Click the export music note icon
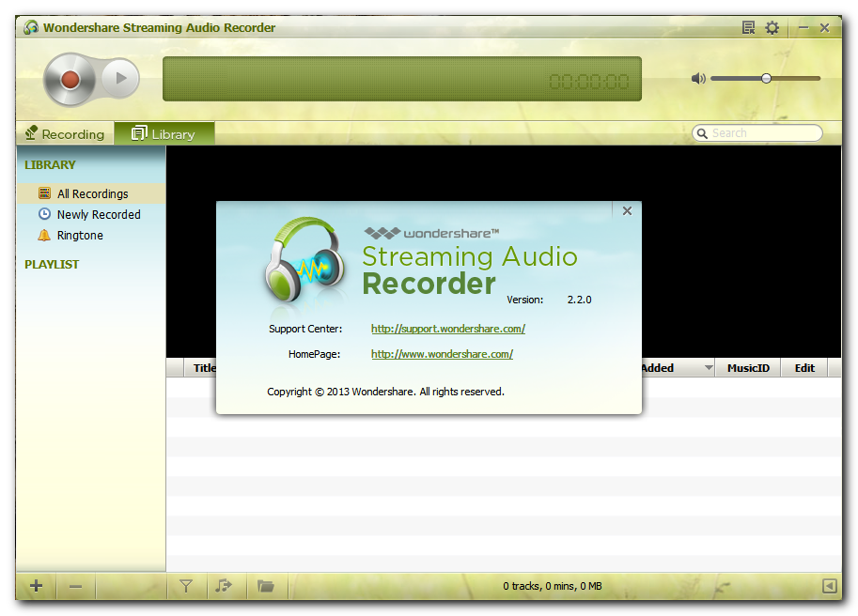 (224, 587)
